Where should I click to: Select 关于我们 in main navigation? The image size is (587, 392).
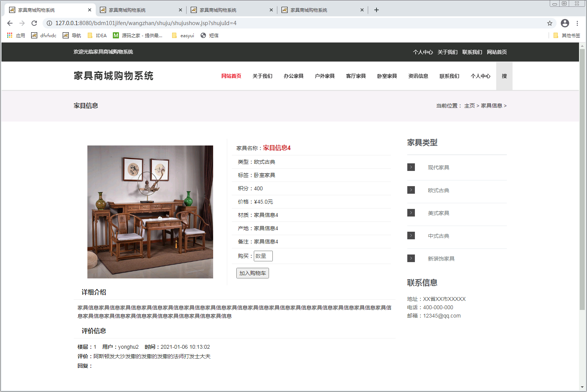[x=263, y=76]
